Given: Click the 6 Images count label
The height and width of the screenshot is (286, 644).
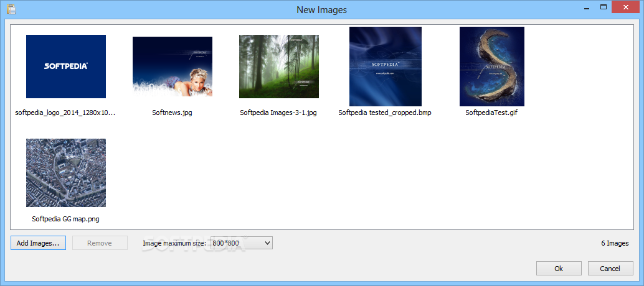Looking at the screenshot, I should click(x=615, y=243).
